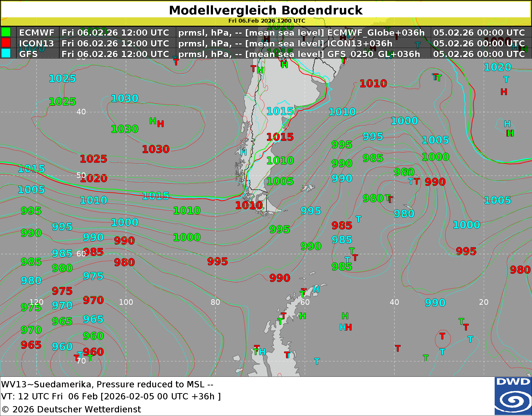
Task: Click the latitude 40 grid label
Action: 81,112
